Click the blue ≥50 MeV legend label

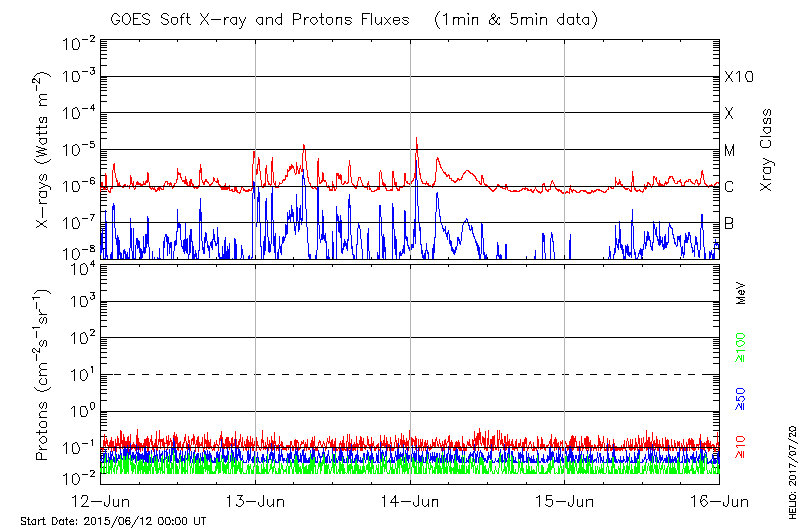741,397
